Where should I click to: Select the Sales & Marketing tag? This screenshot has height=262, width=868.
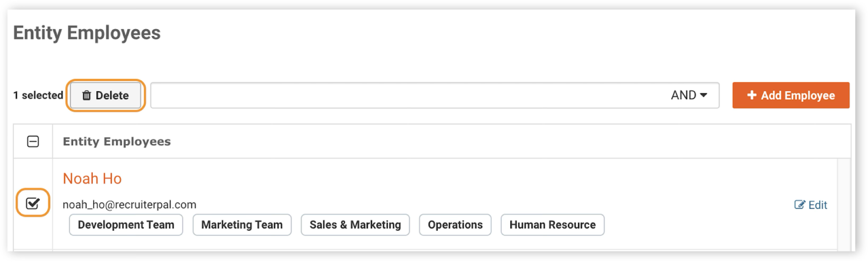(355, 225)
